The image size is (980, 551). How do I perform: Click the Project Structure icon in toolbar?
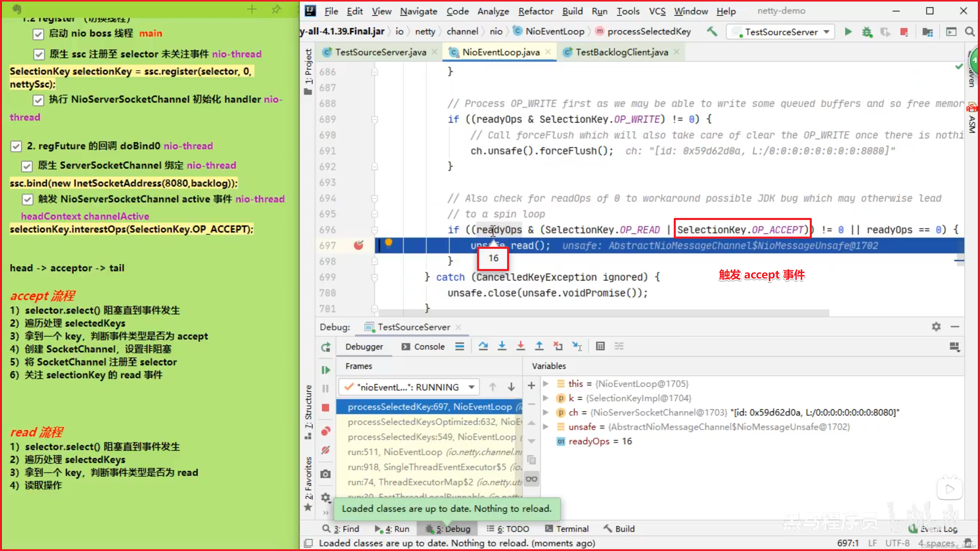pos(927,32)
